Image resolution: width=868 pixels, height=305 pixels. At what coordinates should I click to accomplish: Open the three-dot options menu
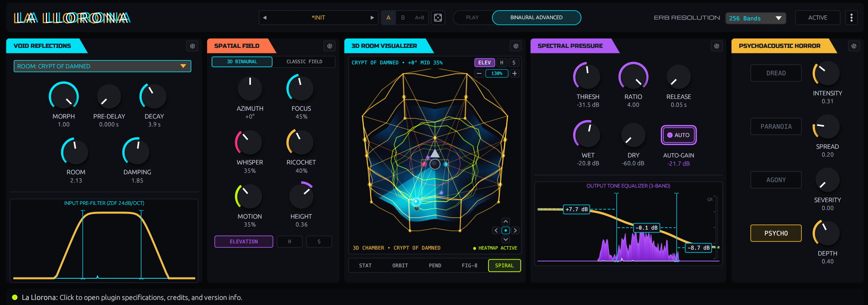click(x=851, y=18)
